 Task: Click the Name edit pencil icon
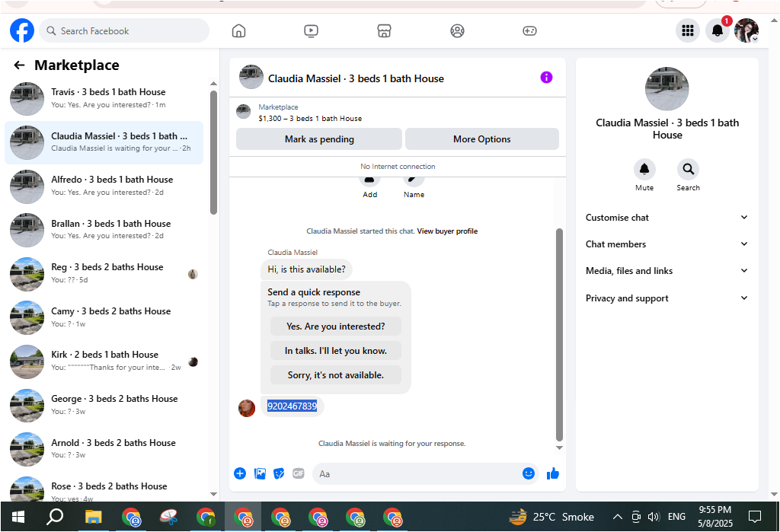pos(414,180)
